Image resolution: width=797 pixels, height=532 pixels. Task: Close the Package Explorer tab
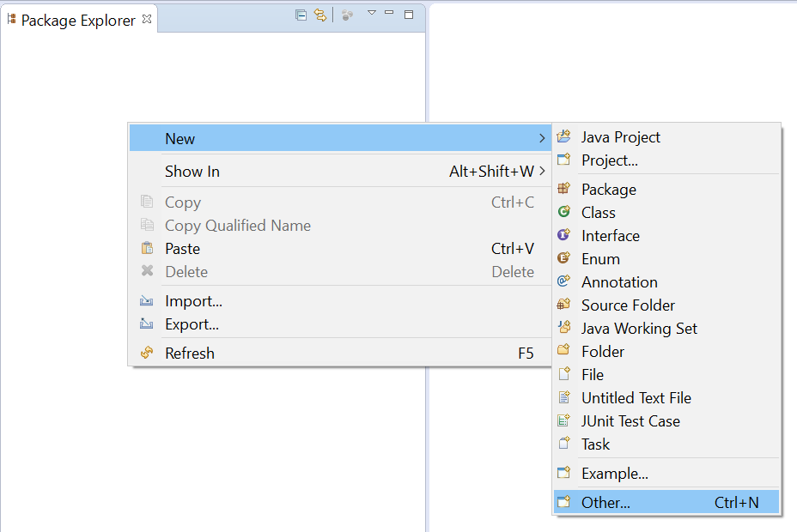147,19
